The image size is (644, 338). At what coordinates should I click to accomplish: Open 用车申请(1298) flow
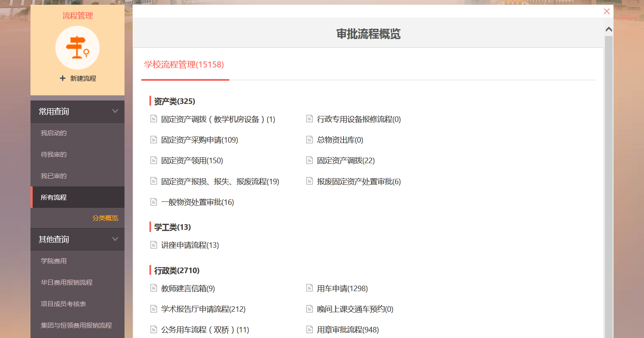pos(342,289)
